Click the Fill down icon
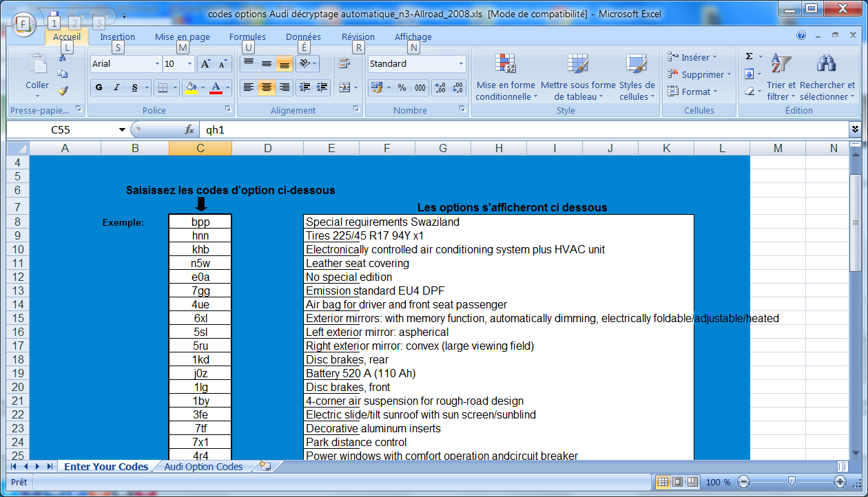Image resolution: width=868 pixels, height=497 pixels. pos(750,74)
